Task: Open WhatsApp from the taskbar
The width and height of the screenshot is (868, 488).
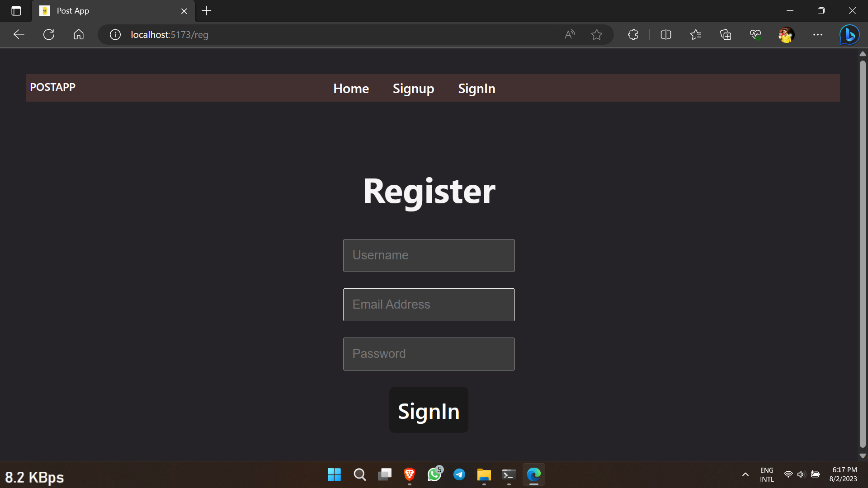Action: (x=434, y=475)
